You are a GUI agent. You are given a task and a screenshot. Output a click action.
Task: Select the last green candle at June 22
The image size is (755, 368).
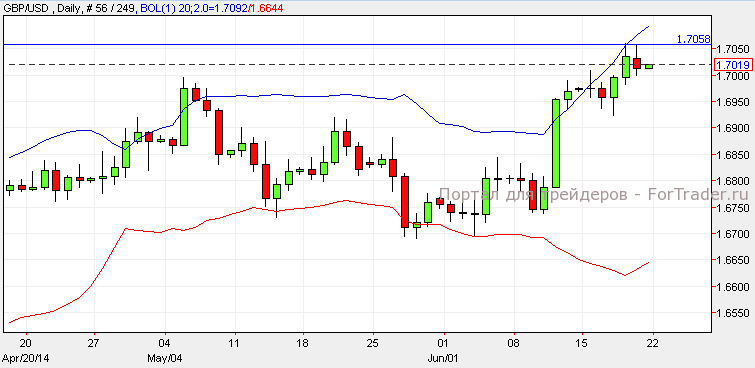coord(649,66)
